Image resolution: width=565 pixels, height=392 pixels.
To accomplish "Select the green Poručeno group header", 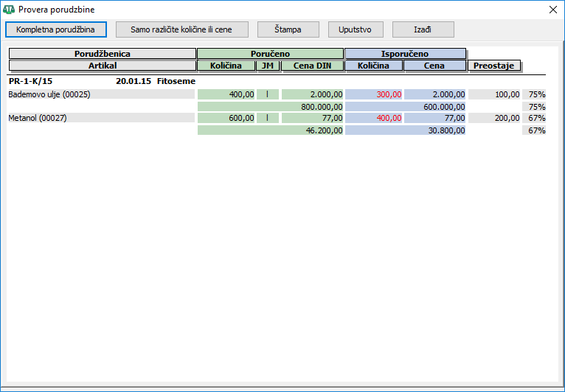I will (x=270, y=54).
